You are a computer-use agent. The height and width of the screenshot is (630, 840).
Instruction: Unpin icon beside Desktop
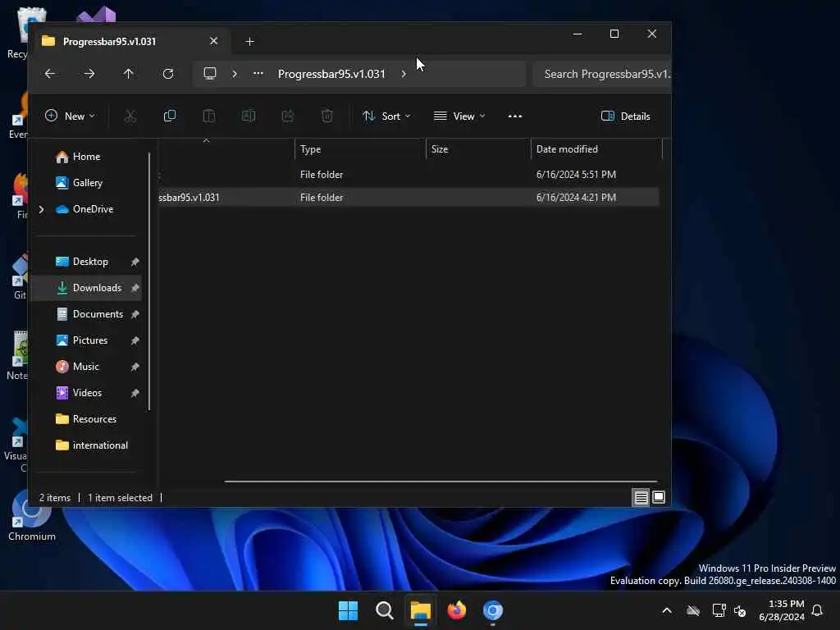135,262
